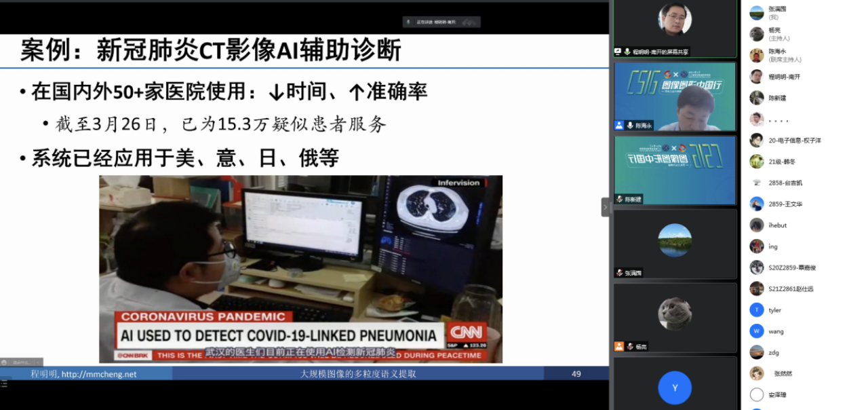Click the blue Y avatar video tile
This screenshot has height=410, width=868.
(674, 388)
